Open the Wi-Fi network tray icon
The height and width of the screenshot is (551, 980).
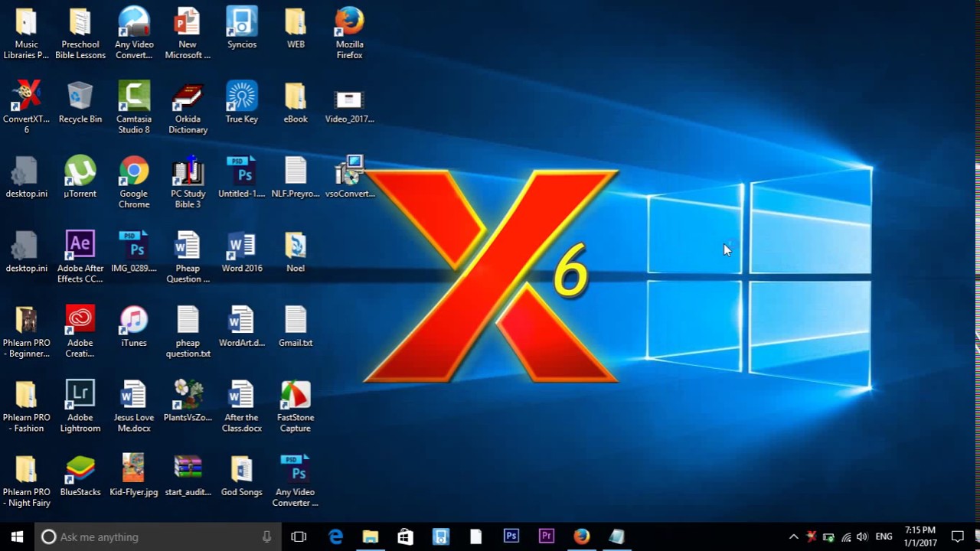tap(846, 536)
